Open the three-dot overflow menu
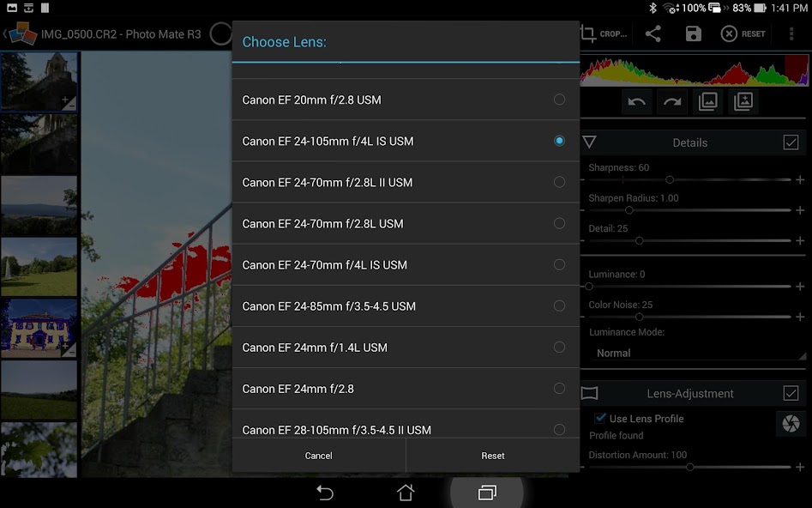The width and height of the screenshot is (812, 508). click(x=791, y=33)
